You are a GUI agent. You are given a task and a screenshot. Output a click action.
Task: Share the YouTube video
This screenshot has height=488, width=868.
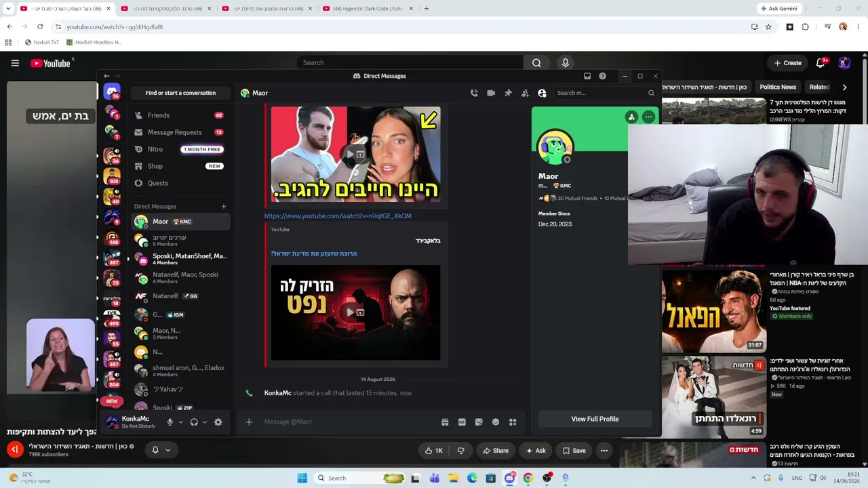[496, 451]
